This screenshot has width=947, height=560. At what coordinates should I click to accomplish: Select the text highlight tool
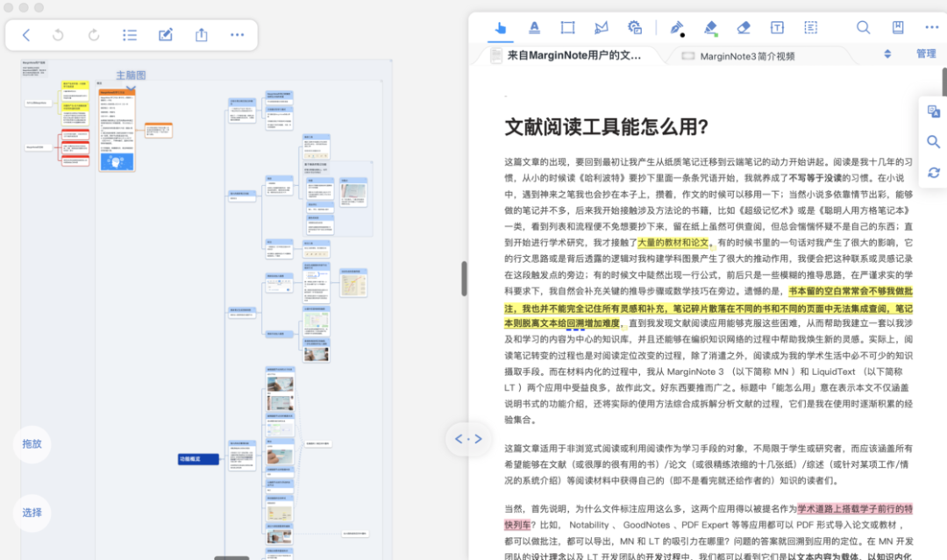coord(534,28)
